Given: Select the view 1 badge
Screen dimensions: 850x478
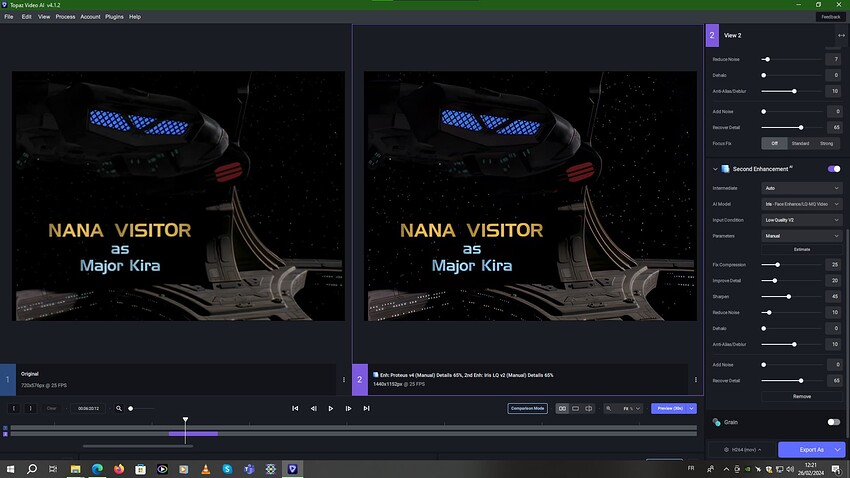Looking at the screenshot, I should [x=8, y=379].
